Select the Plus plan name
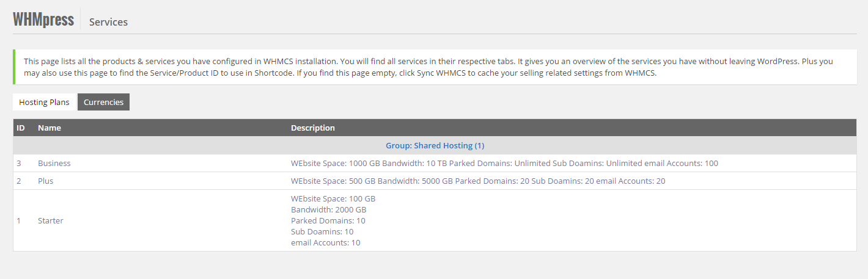Viewport: 868px width, 279px height. (46, 181)
